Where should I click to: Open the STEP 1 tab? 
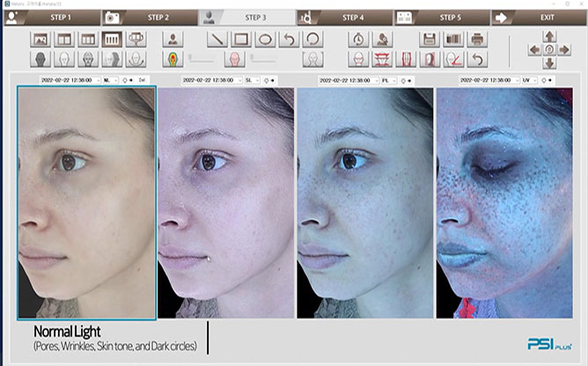52,18
